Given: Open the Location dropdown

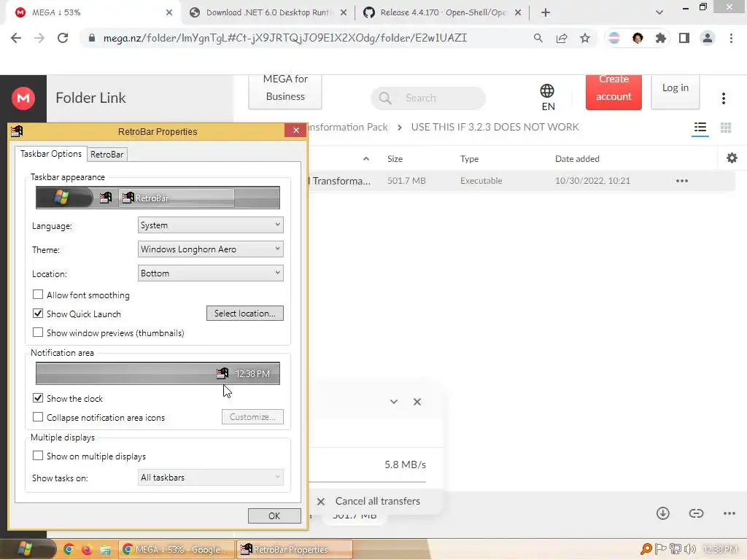Looking at the screenshot, I should pos(211,273).
